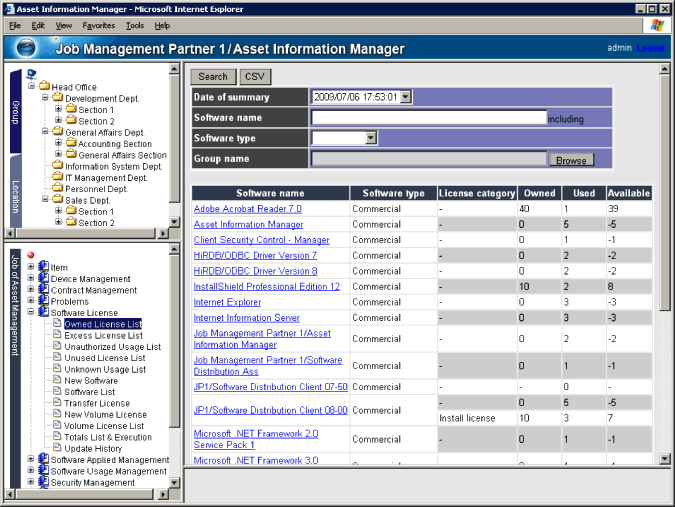Screen dimensions: 675x507
Task: Click the Browse button for Group name
Action: tap(571, 160)
